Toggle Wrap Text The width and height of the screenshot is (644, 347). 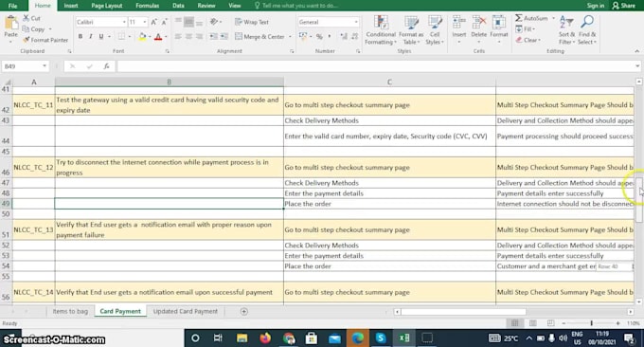pyautogui.click(x=252, y=22)
